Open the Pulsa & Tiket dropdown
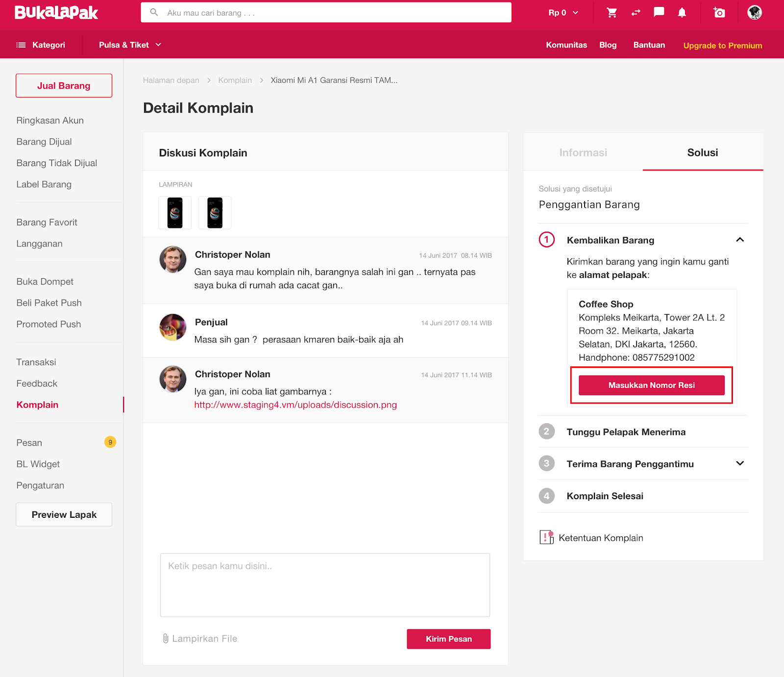 coord(130,45)
